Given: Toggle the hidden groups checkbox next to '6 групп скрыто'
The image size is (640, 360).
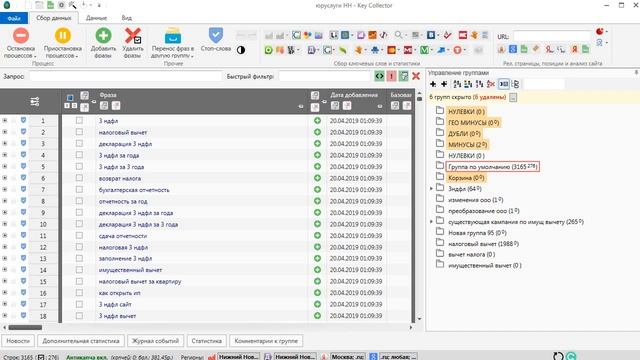Looking at the screenshot, I should point(513,97).
